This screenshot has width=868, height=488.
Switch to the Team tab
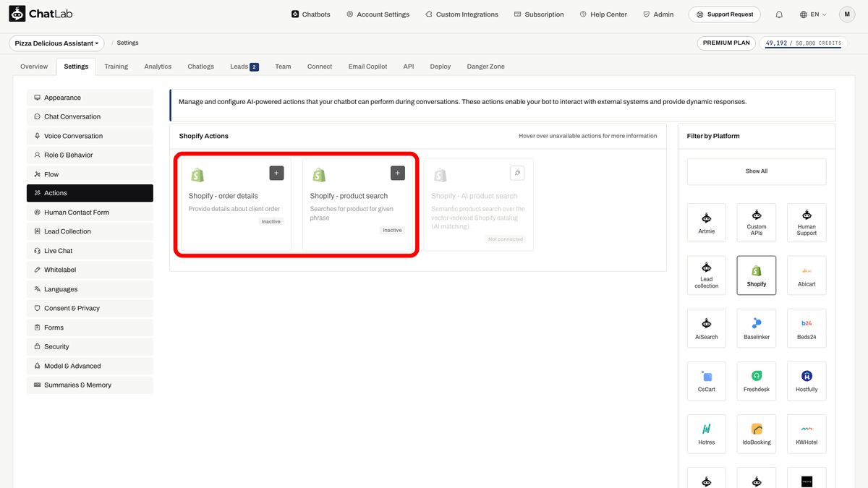click(283, 67)
